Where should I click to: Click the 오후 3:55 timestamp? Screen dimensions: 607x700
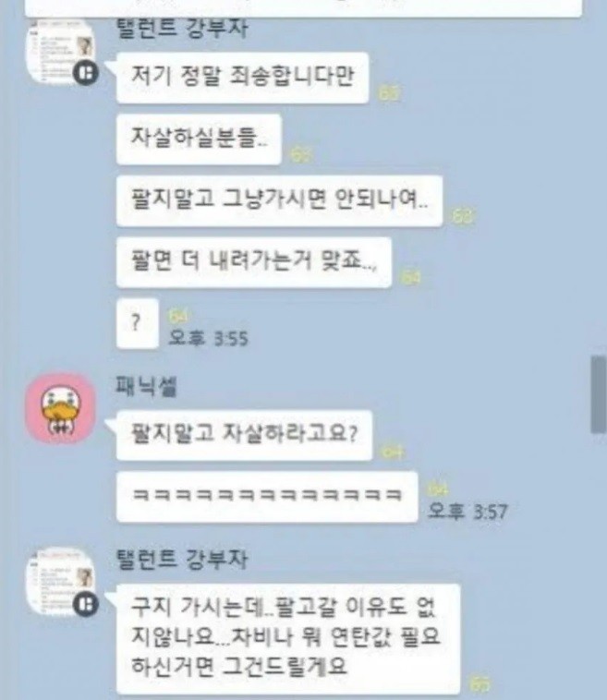click(208, 338)
